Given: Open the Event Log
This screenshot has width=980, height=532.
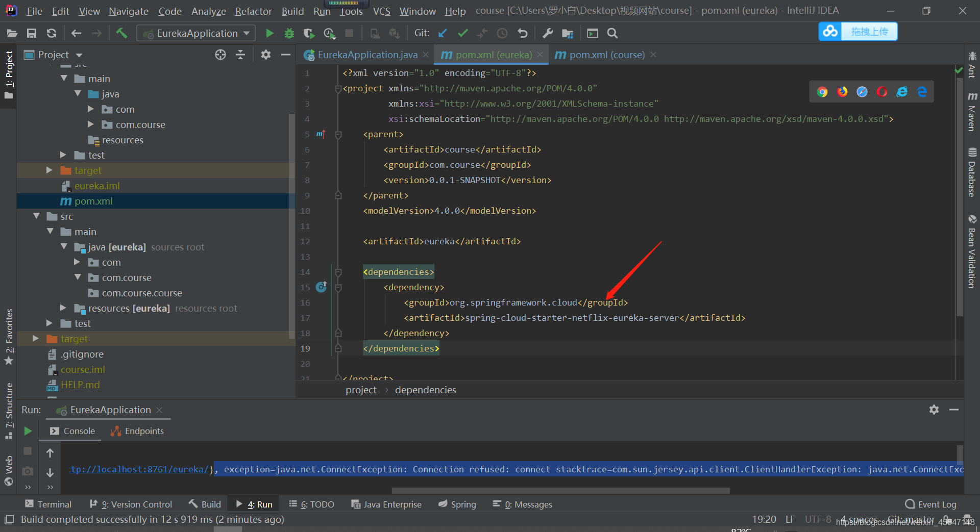Looking at the screenshot, I should click(x=931, y=504).
